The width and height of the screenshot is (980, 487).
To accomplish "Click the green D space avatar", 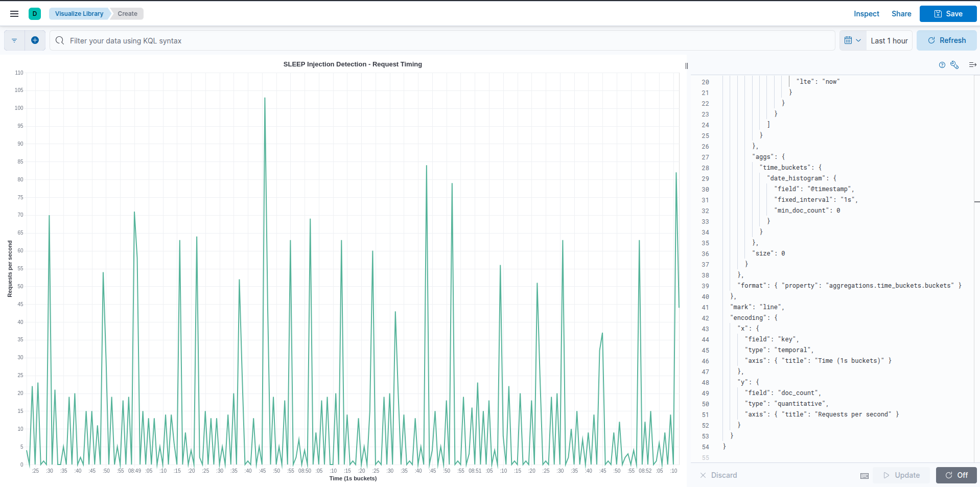I will [35, 14].
